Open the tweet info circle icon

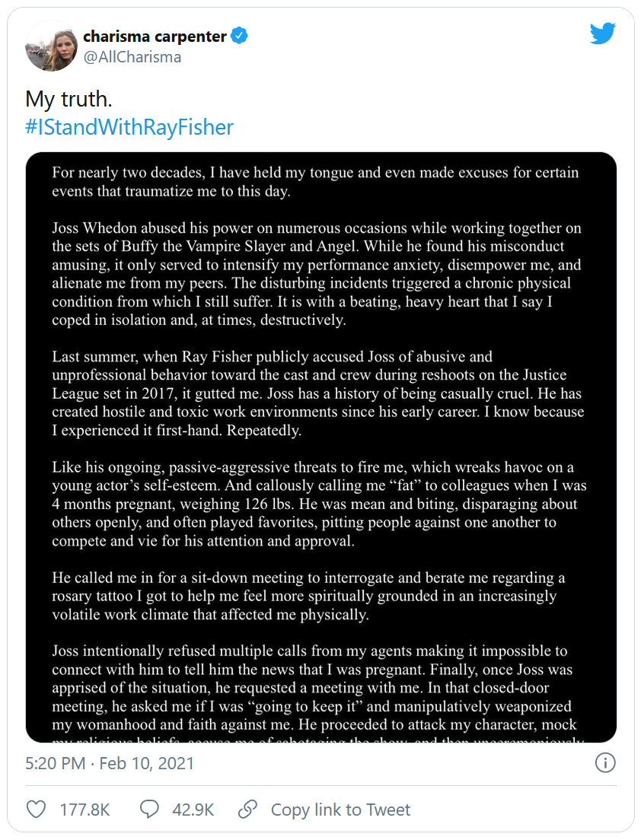604,762
